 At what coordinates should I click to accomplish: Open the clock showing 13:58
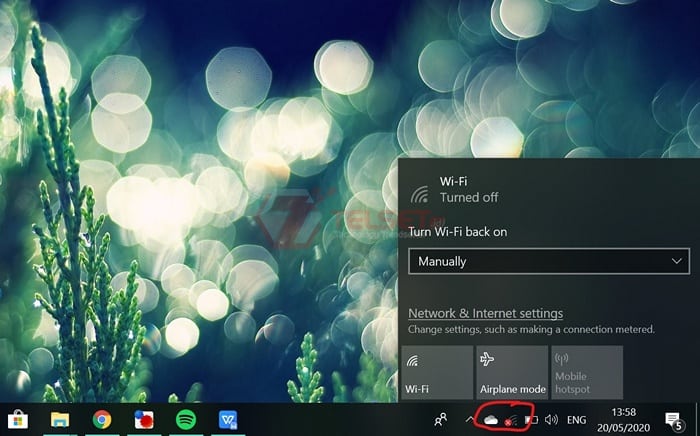pyautogui.click(x=625, y=420)
